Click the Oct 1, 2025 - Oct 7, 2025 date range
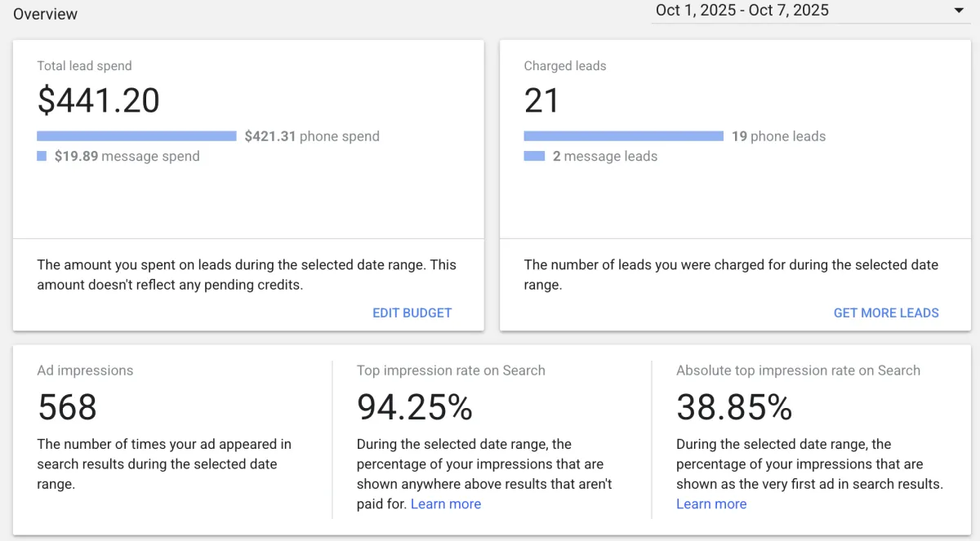Screen dimensions: 980x541 (x=742, y=11)
